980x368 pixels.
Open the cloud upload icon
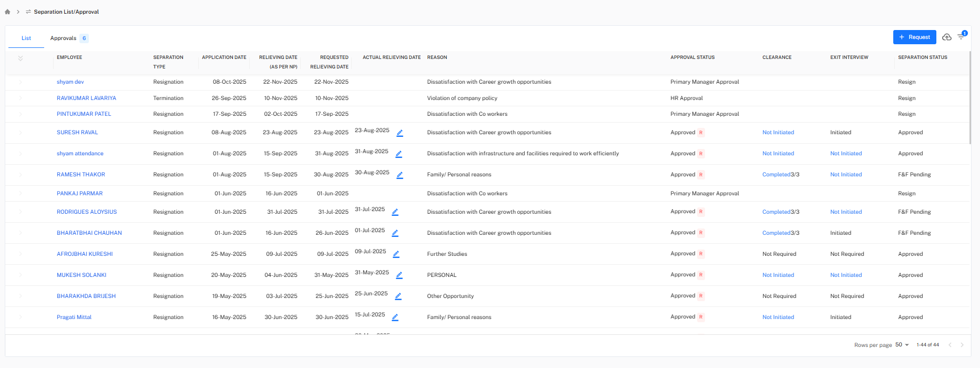[x=946, y=37]
